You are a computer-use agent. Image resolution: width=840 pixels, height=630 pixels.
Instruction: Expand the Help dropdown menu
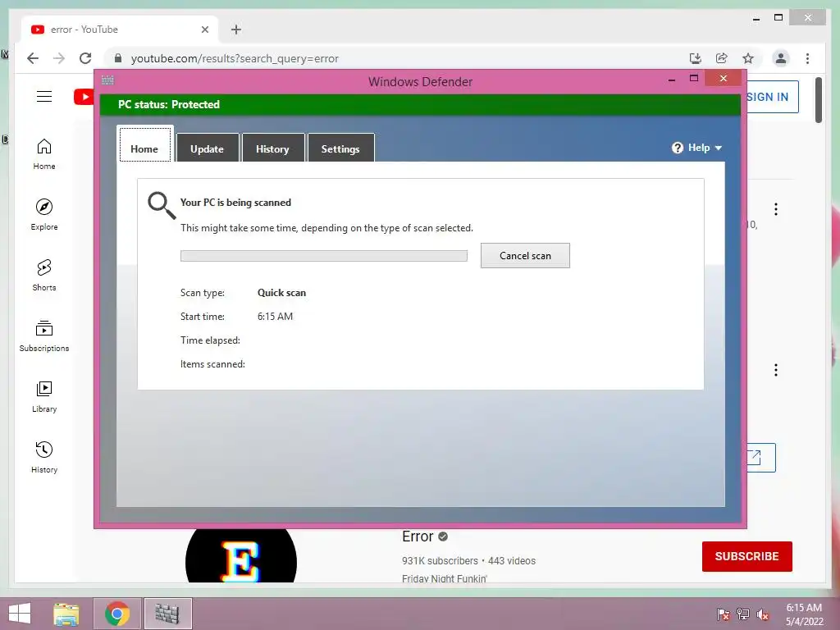(705, 148)
